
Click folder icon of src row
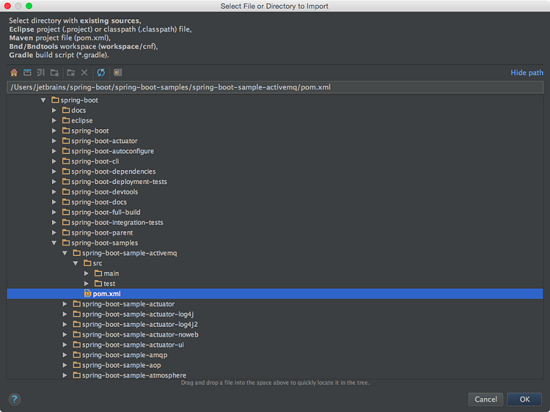click(87, 263)
